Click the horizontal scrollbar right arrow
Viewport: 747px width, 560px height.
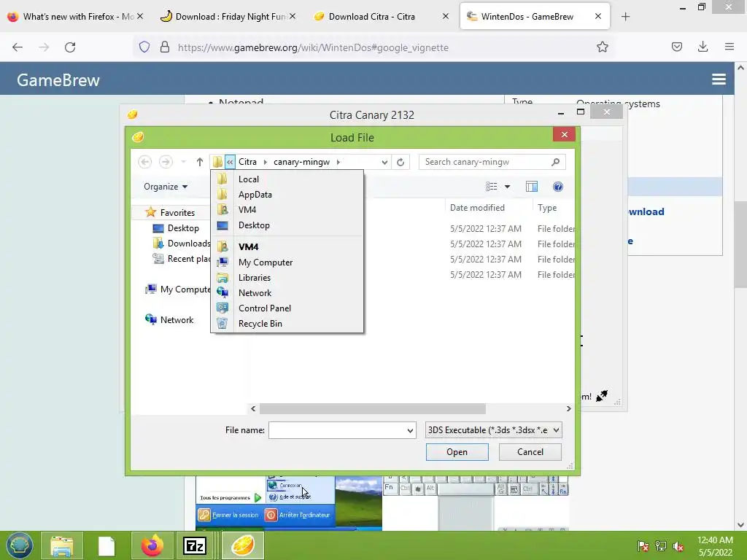click(568, 408)
